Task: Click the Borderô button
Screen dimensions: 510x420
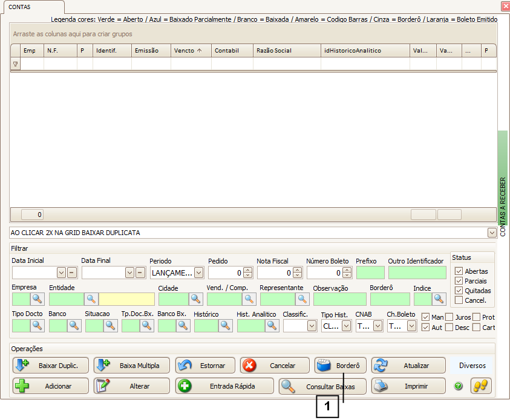Action: [x=340, y=366]
